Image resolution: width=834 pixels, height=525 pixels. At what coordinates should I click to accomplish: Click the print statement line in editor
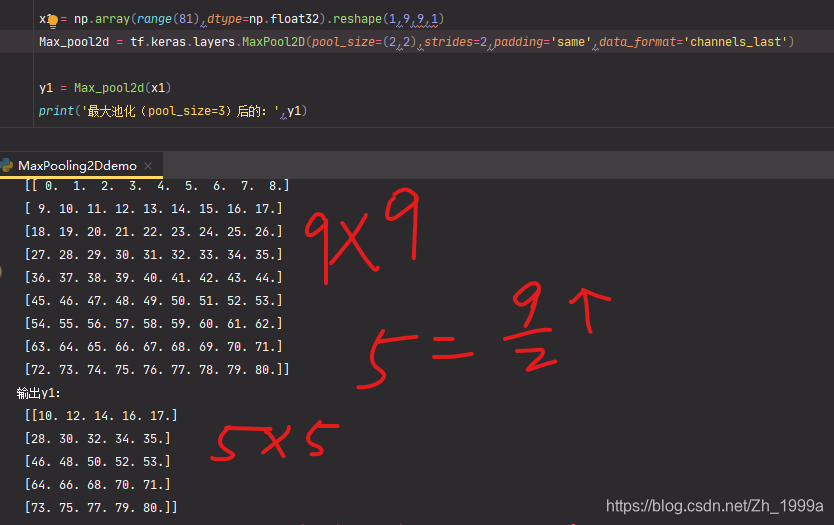pos(173,111)
